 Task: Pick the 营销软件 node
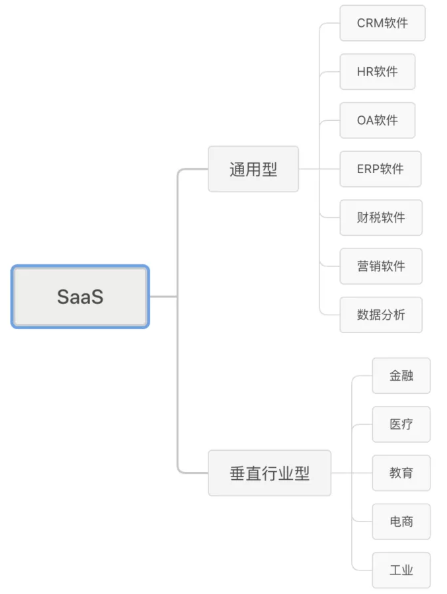pyautogui.click(x=381, y=266)
